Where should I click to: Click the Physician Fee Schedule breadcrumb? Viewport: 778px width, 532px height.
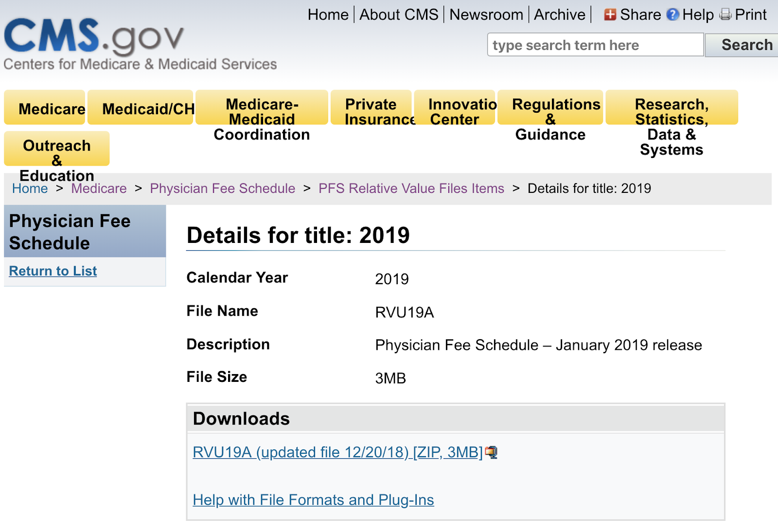coord(222,189)
